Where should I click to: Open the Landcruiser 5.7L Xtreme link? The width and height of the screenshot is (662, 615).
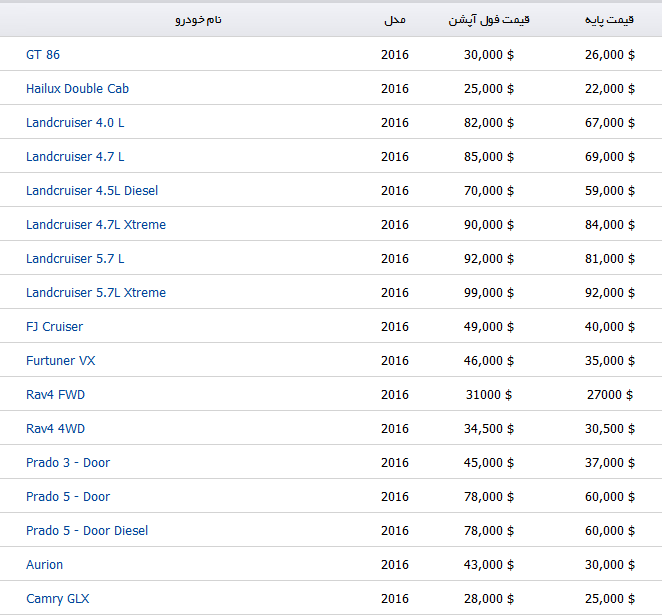click(96, 293)
